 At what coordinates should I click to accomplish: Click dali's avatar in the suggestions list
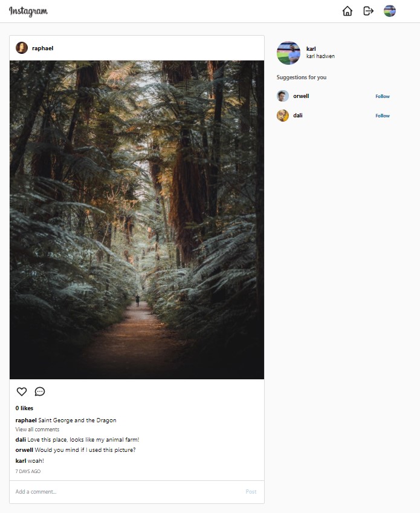(x=282, y=115)
